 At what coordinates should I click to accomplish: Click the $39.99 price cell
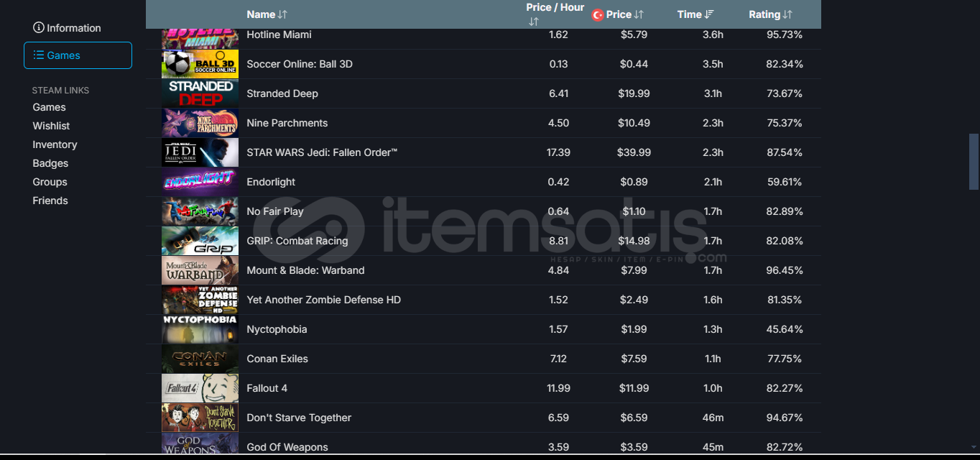click(634, 152)
